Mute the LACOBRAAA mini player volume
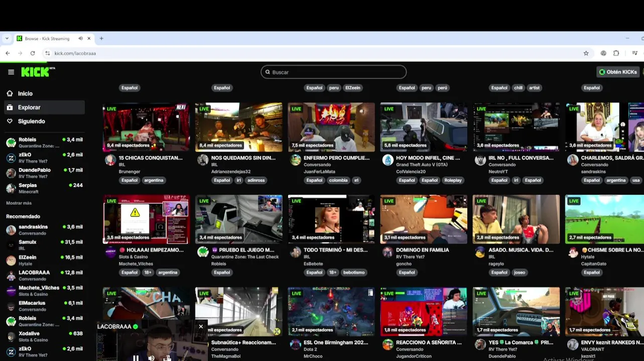644x361 pixels. [151, 358]
